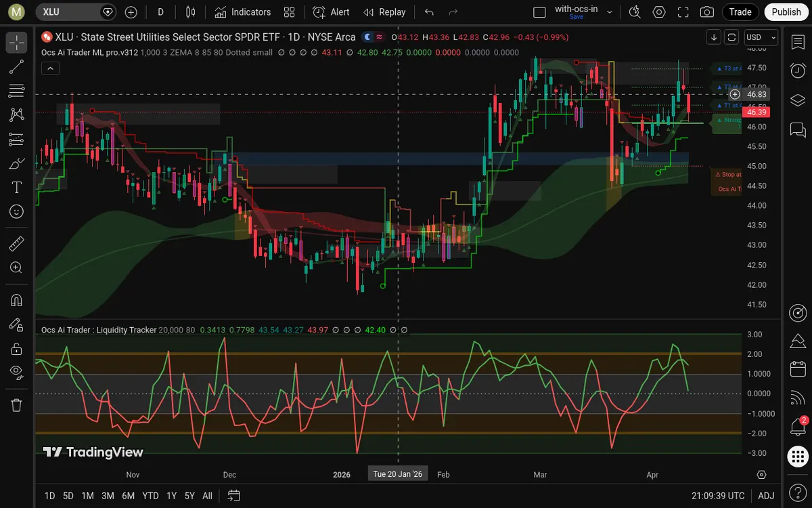Collapse the indicator legend arrow
Viewport: 812px width, 508px height.
pos(50,68)
